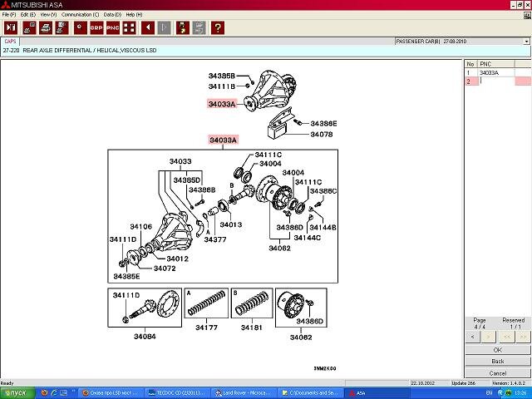
Task: Click the PNC toolbar icon
Action: pos(112,27)
